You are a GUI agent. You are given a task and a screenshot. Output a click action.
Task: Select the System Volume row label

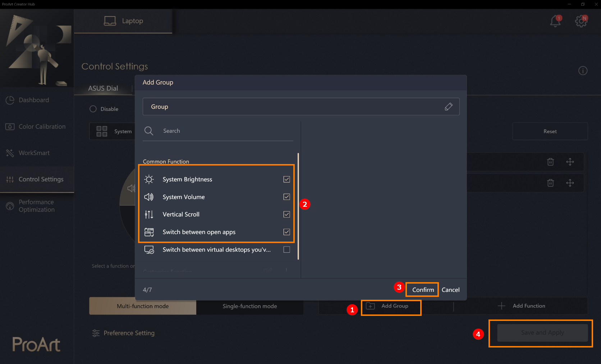coord(184,197)
